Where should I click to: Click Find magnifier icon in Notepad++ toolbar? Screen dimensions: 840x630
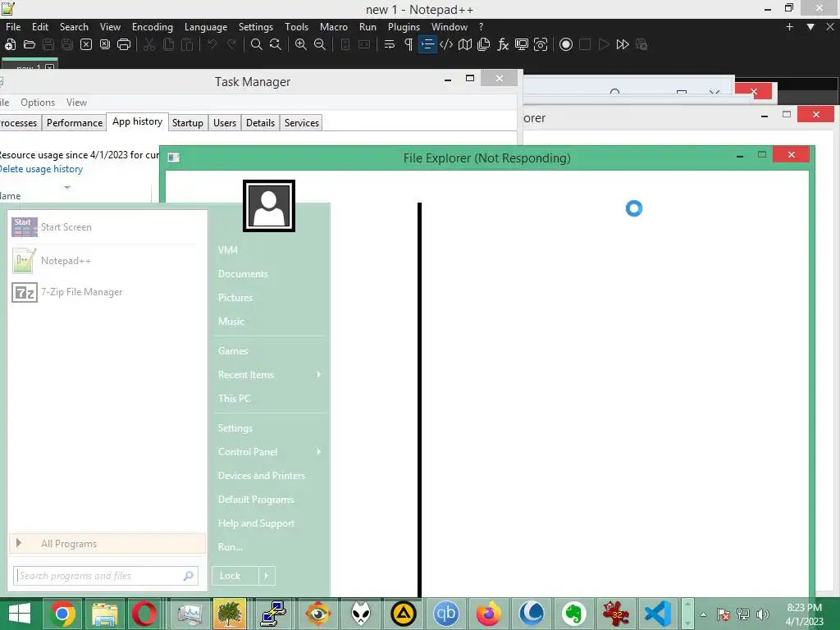257,44
